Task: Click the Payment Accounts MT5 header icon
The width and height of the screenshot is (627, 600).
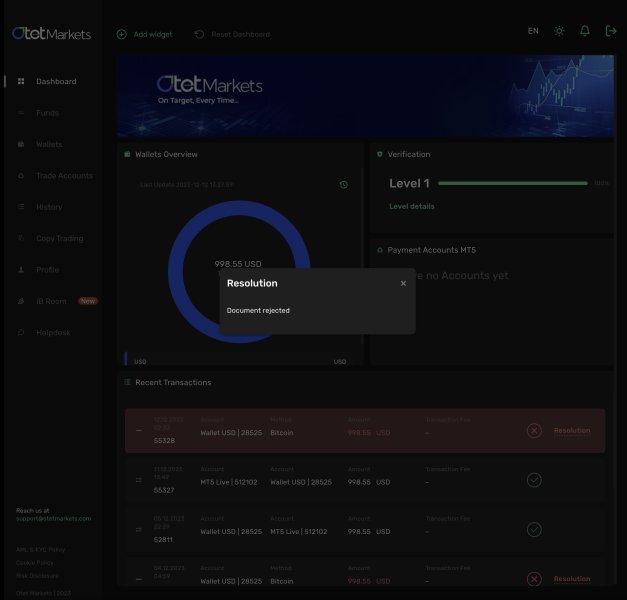Action: click(x=379, y=250)
